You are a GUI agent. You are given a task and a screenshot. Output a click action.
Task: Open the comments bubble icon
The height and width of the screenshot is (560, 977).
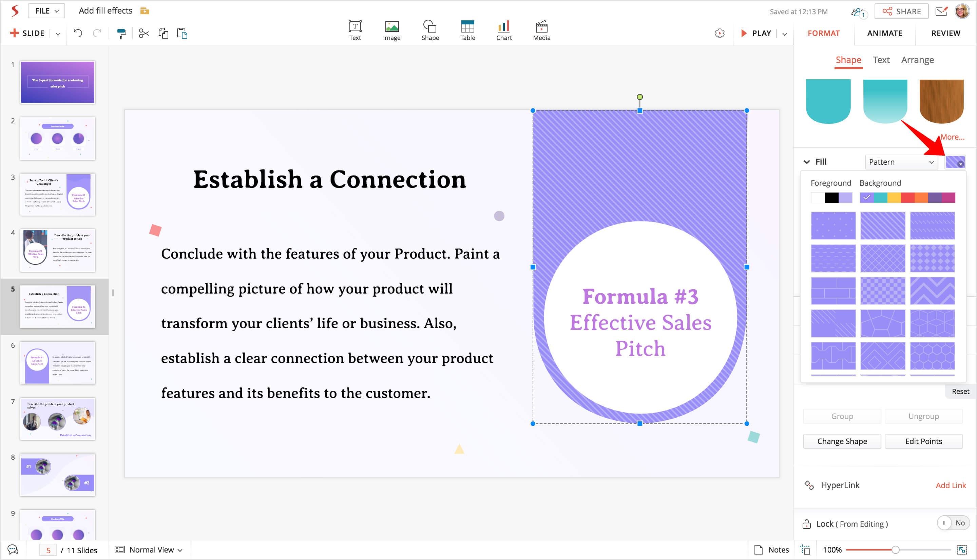[x=13, y=549]
